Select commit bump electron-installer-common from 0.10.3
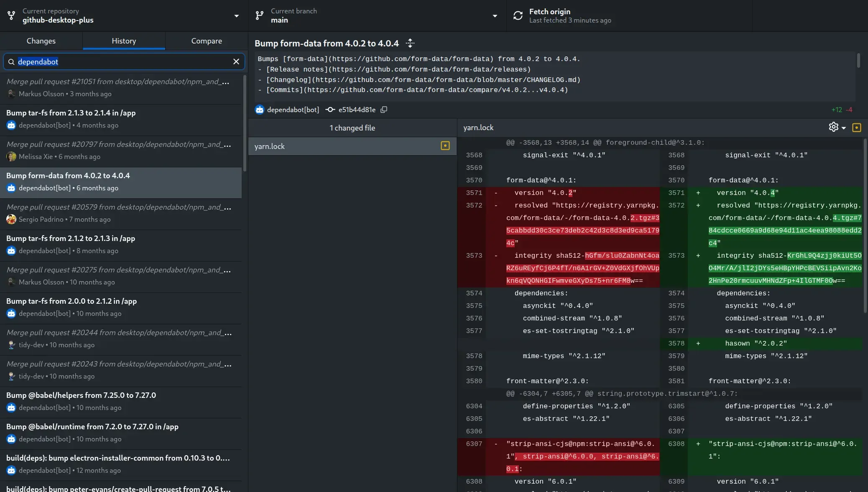This screenshot has width=868, height=492. pyautogui.click(x=121, y=465)
